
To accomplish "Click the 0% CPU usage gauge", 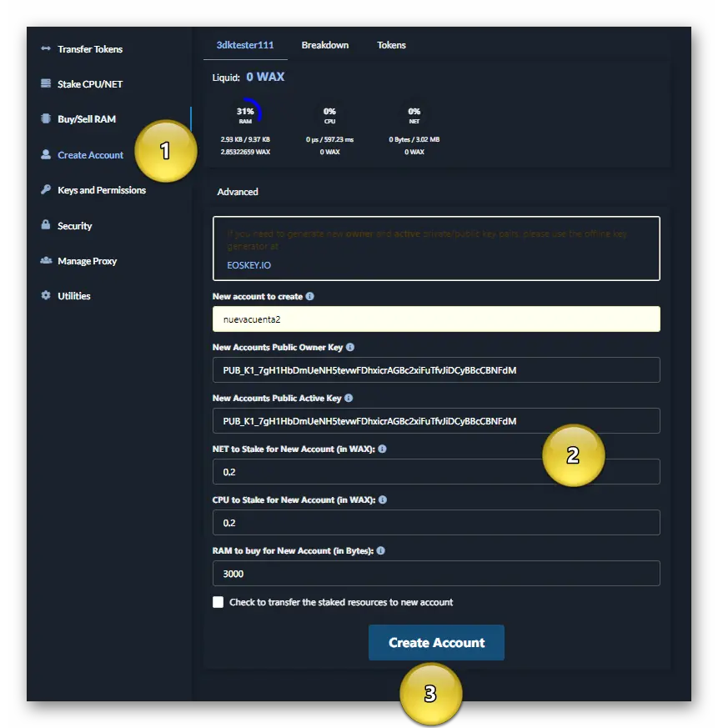I will pos(329,114).
